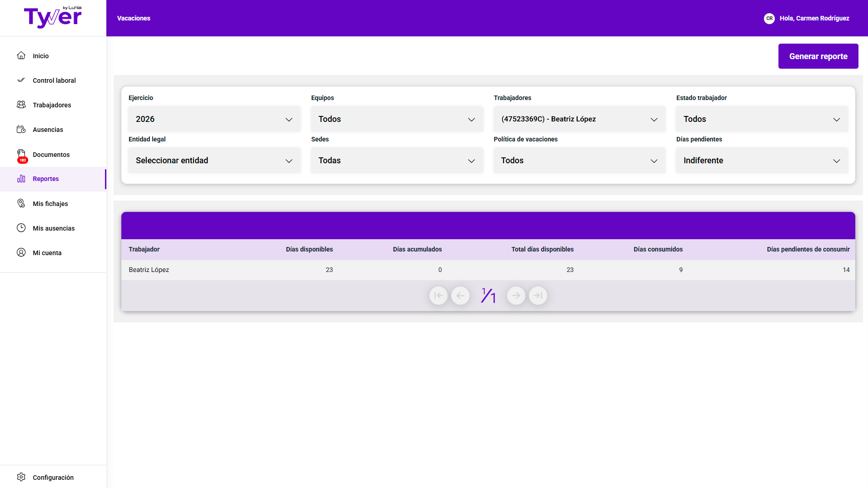The height and width of the screenshot is (488, 868).
Task: Select the Entidad legal dropdown
Action: pyautogui.click(x=215, y=161)
